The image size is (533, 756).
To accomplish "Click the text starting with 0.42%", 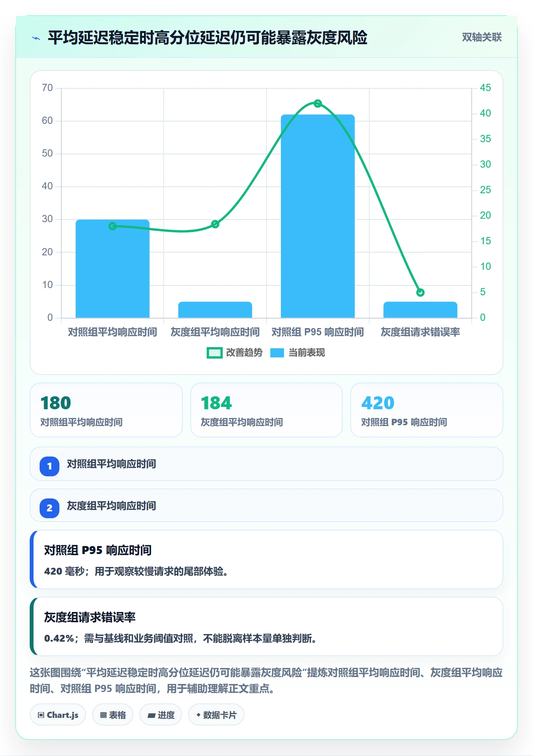I will click(x=181, y=639).
